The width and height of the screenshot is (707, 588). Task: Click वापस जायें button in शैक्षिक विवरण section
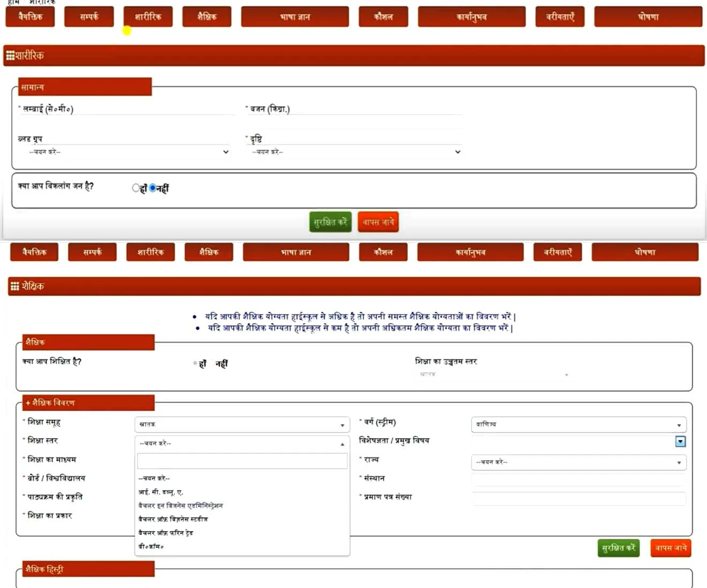[x=671, y=548]
